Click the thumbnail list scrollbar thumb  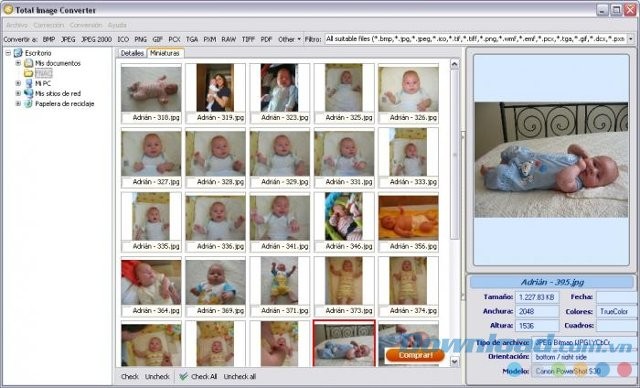pyautogui.click(x=454, y=155)
